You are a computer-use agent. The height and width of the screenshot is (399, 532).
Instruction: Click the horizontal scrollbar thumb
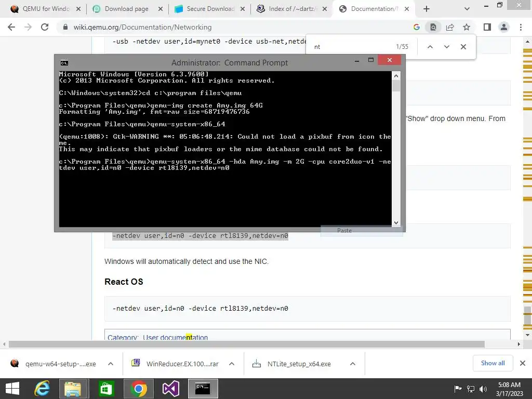pyautogui.click(x=247, y=344)
